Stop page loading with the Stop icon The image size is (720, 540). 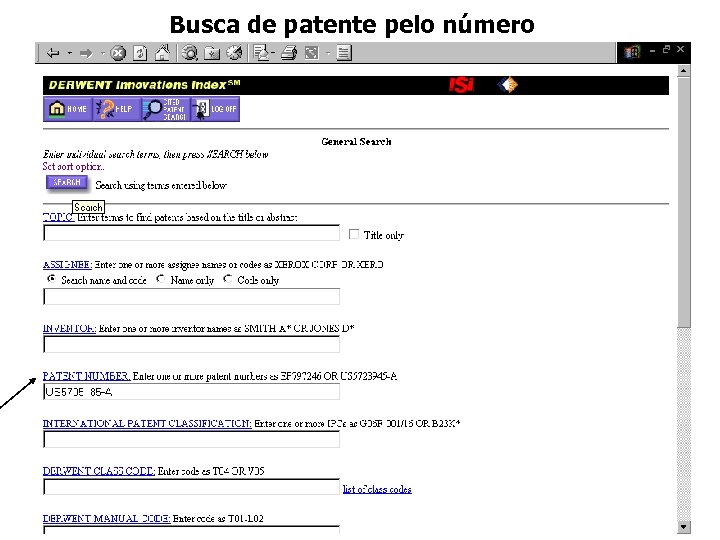(x=118, y=53)
